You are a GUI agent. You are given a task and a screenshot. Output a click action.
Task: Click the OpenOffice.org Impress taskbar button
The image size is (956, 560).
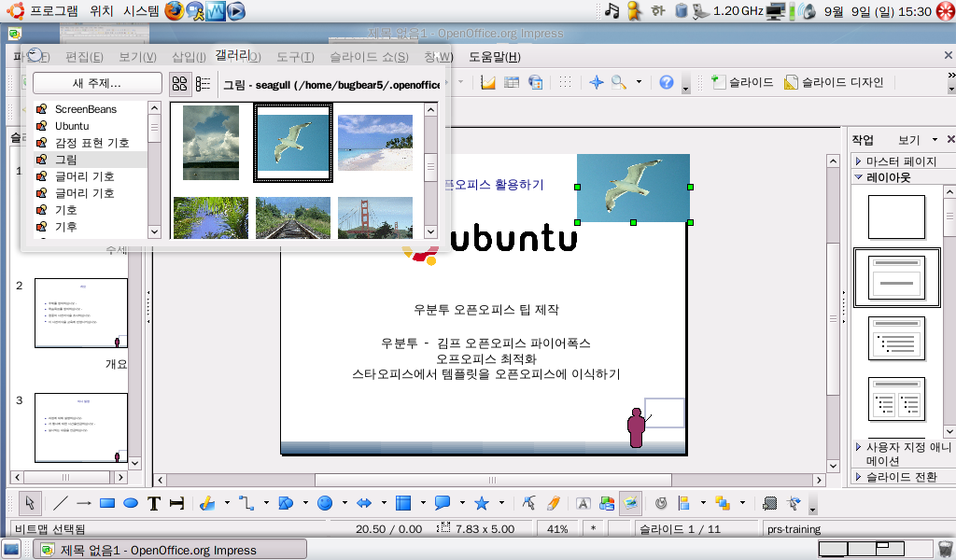coord(169,550)
